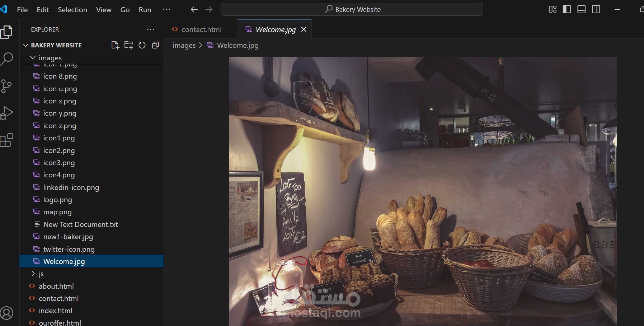This screenshot has height=326, width=644.
Task: Open icon u.png file
Action: click(91, 89)
